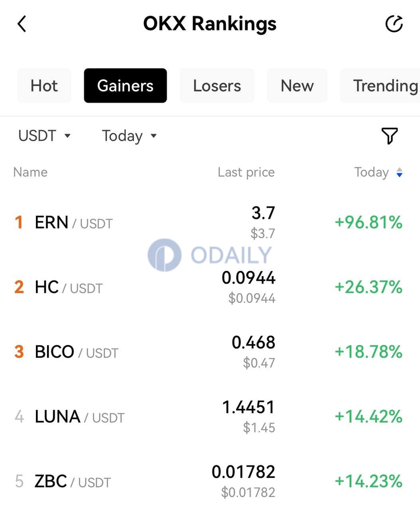Open the funnel filter icon
The image size is (420, 511).
pos(390,136)
